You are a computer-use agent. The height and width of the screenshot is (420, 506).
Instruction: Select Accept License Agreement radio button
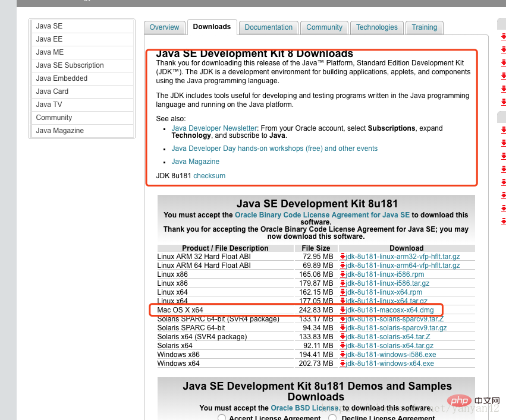point(222,418)
